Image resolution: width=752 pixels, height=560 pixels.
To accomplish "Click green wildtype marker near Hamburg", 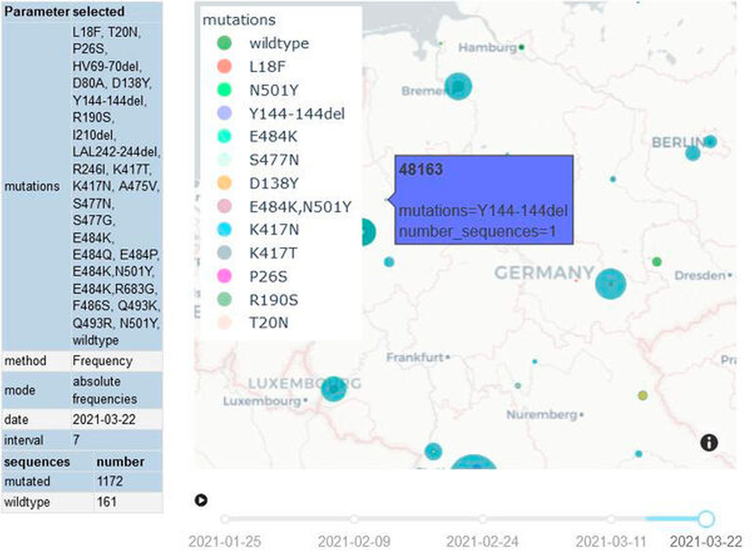I will 521,47.
